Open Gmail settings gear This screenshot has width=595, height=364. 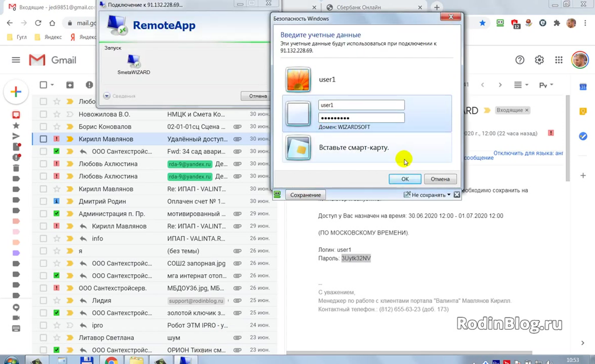coord(539,60)
